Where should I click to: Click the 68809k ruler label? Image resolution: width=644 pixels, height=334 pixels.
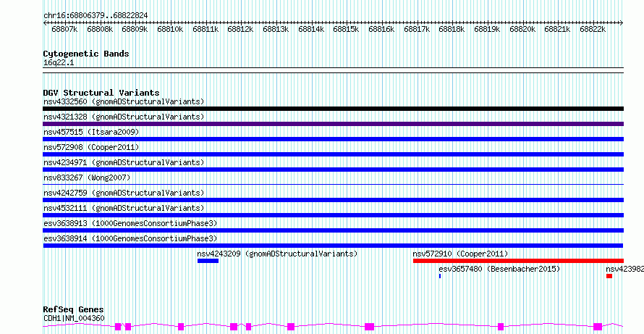135,29
